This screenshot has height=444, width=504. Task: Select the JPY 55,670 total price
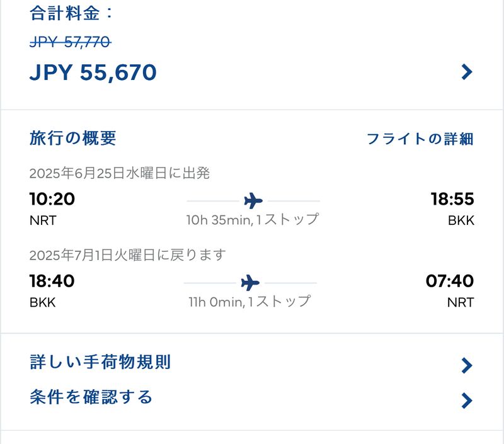coord(93,73)
